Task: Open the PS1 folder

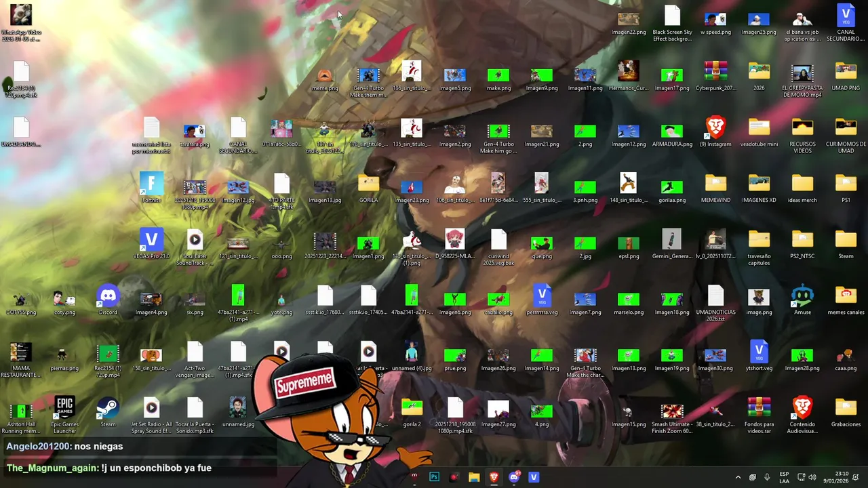Action: click(x=846, y=188)
